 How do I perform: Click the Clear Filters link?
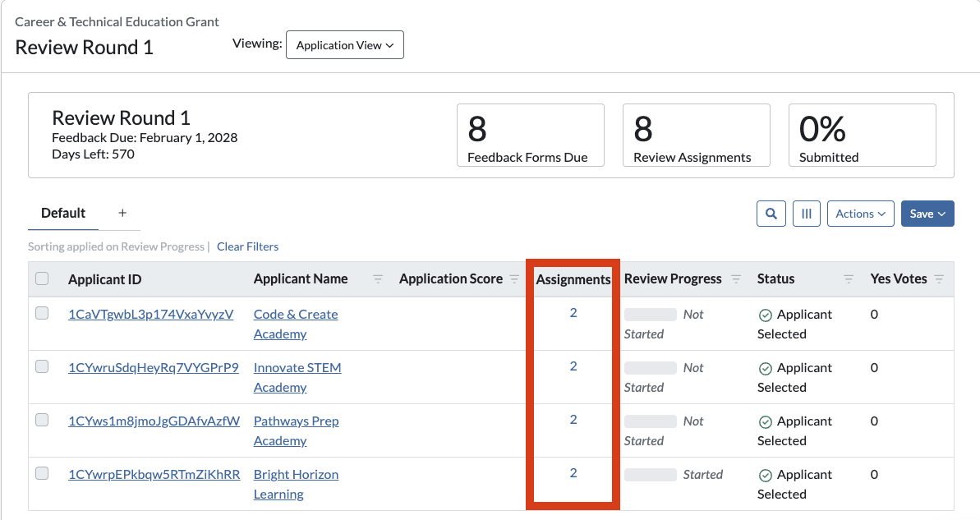pyautogui.click(x=247, y=247)
